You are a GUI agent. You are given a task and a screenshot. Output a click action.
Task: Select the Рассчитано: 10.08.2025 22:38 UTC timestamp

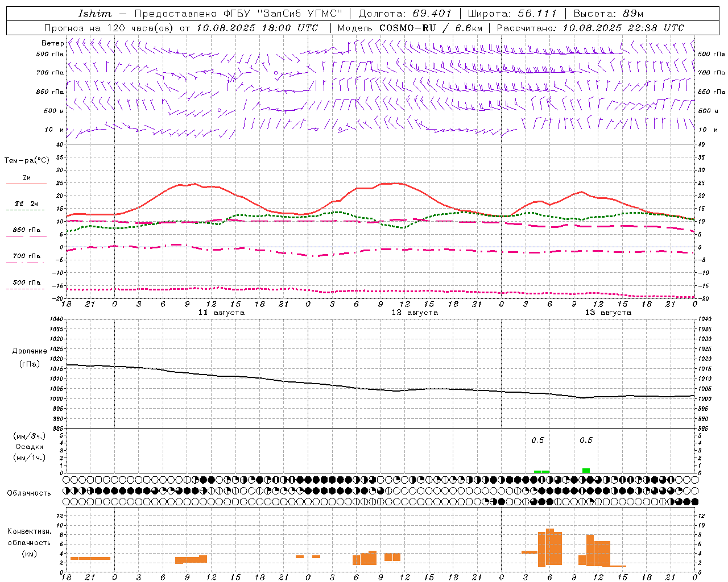(x=591, y=28)
